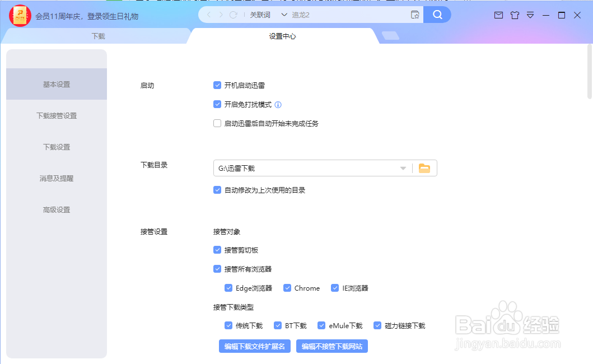593x364 pixels.
Task: Open 高级设置 in sidebar
Action: click(57, 209)
